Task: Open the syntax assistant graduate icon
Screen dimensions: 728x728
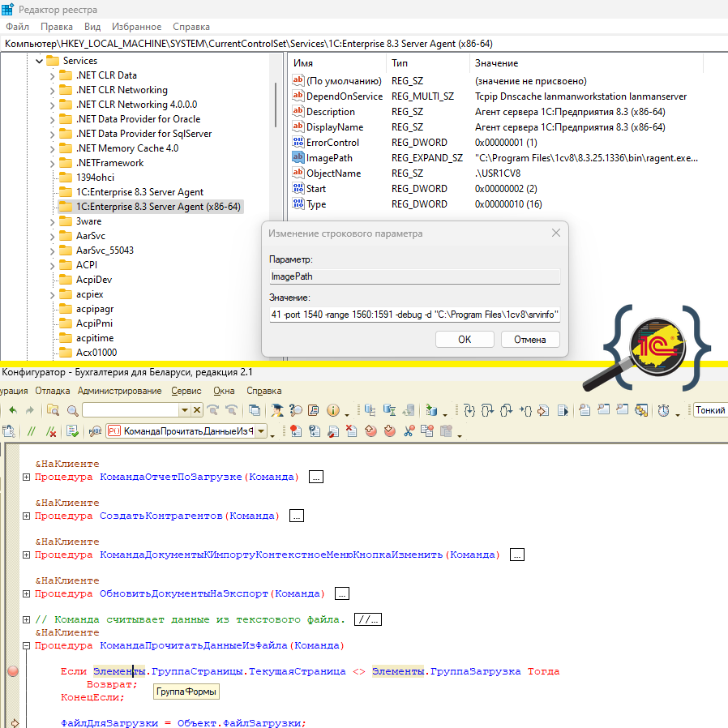Action: coord(277,410)
